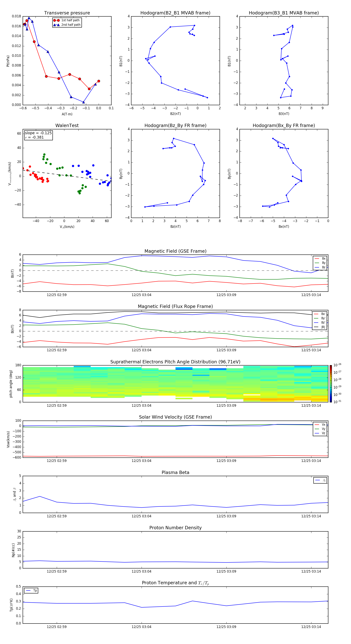Viewport: 351px width, 644px height.
Task: Click the Magnetic Field (GSE Frame) title
Action: (175, 251)
